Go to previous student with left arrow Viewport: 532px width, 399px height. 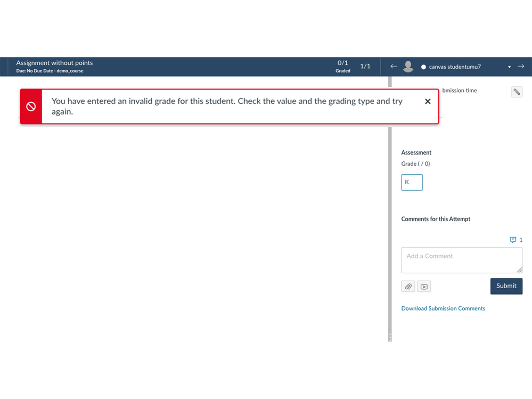coord(394,67)
